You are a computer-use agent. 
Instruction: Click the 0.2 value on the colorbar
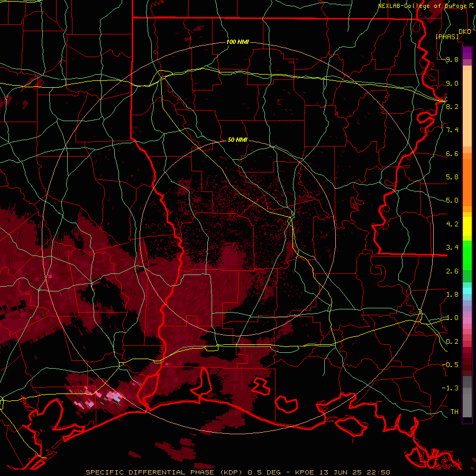(452, 342)
